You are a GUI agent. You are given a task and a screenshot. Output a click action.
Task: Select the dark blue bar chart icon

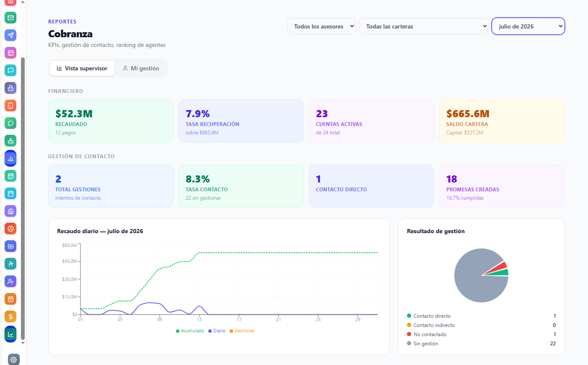coord(10,158)
